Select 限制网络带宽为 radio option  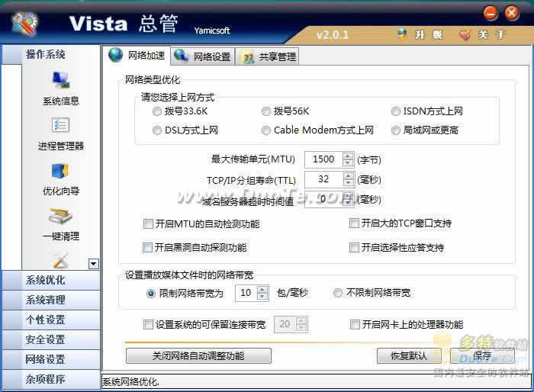(151, 293)
